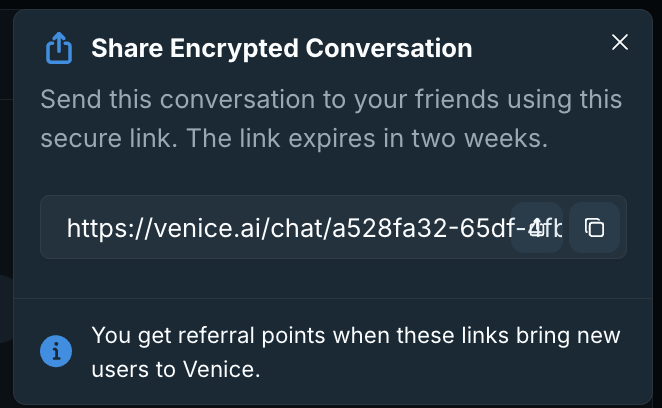Click the copy link icon button
This screenshot has width=662, height=408.
click(x=594, y=228)
